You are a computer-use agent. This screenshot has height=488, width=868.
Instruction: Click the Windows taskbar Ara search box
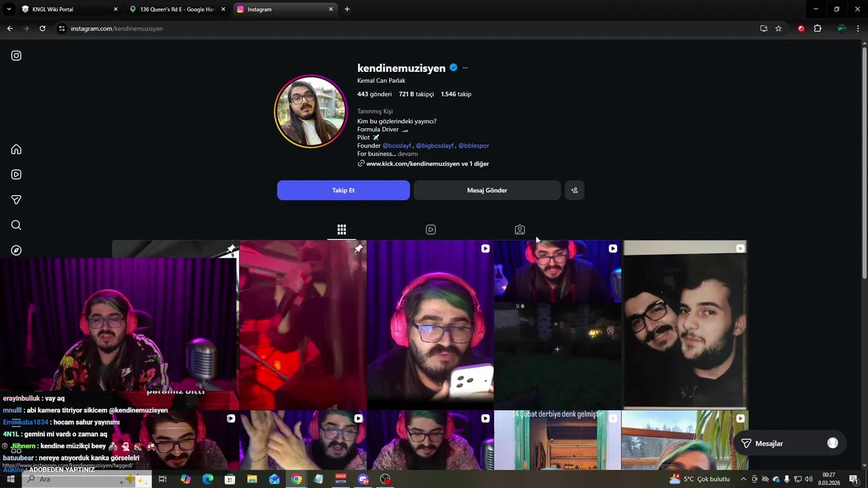tap(87, 479)
